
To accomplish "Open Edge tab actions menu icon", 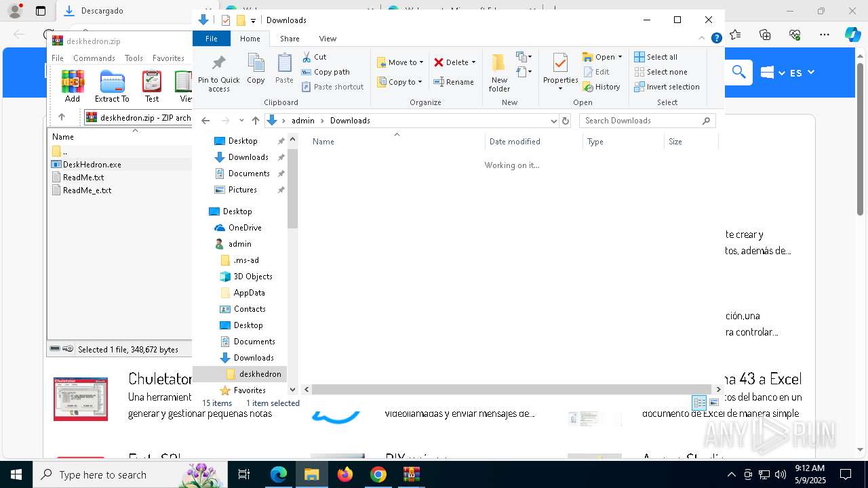I will click(41, 11).
